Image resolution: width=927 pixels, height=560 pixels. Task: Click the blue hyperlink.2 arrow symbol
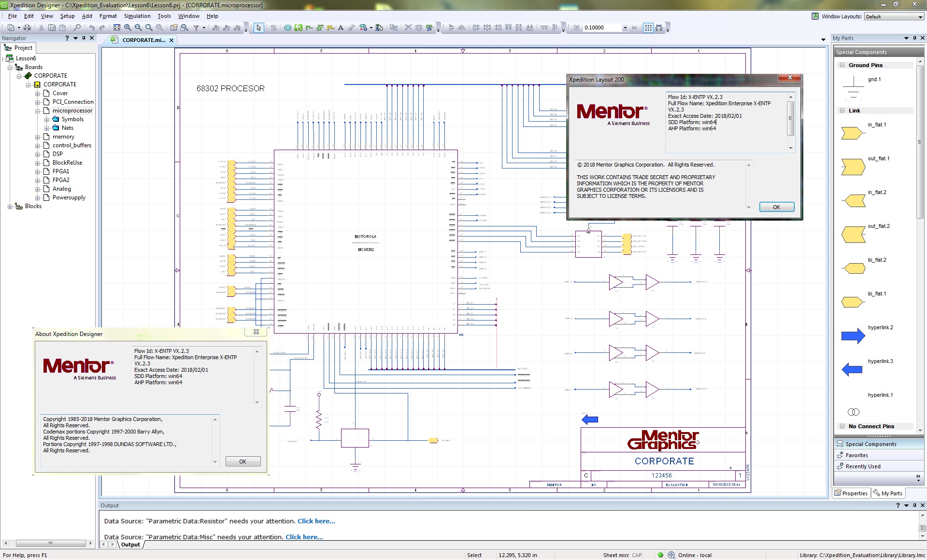pyautogui.click(x=853, y=336)
